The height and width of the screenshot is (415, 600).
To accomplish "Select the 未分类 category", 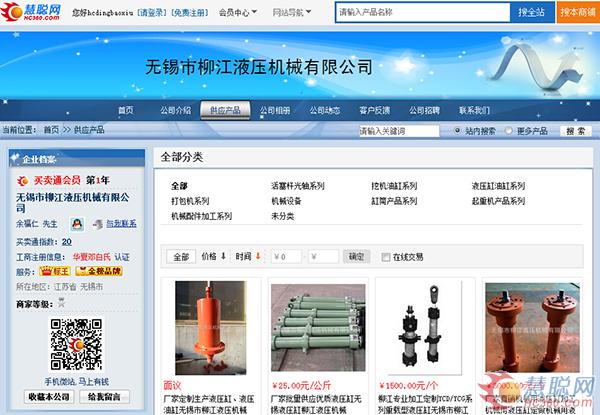I will point(282,216).
